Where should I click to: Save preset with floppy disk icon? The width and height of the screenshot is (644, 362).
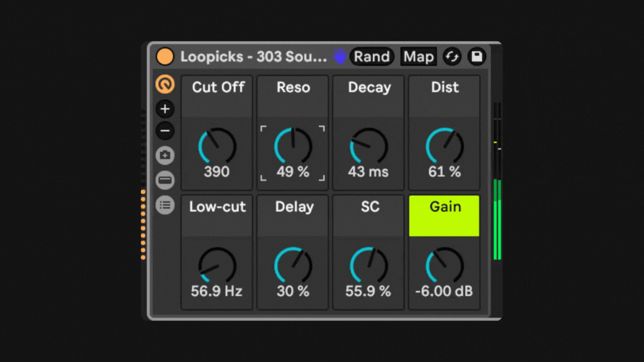coord(476,56)
